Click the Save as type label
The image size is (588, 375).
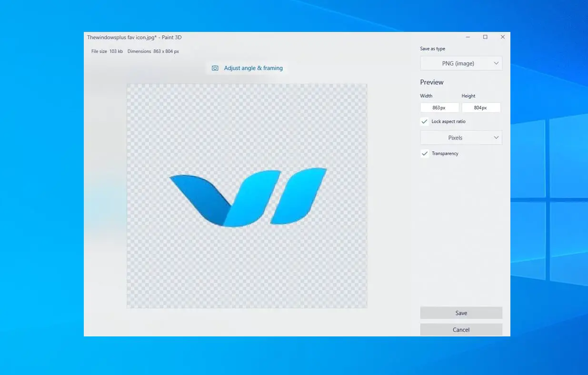(433, 49)
